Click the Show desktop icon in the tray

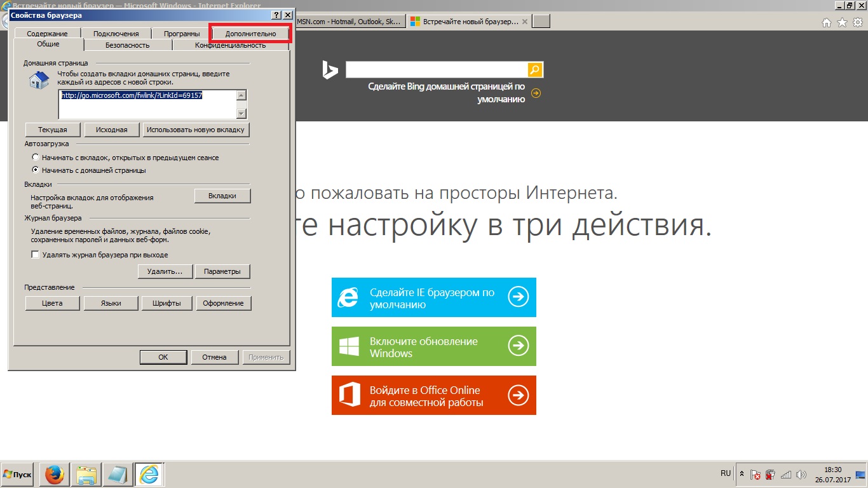860,474
